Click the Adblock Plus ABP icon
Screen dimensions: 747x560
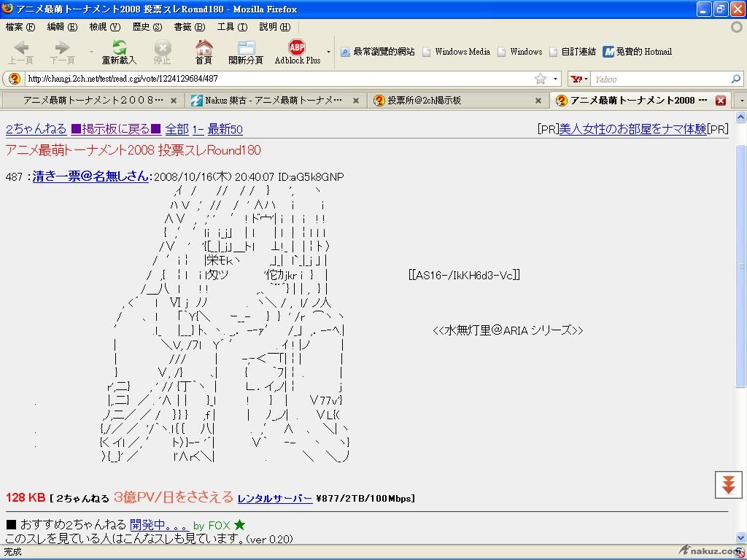pos(297,48)
